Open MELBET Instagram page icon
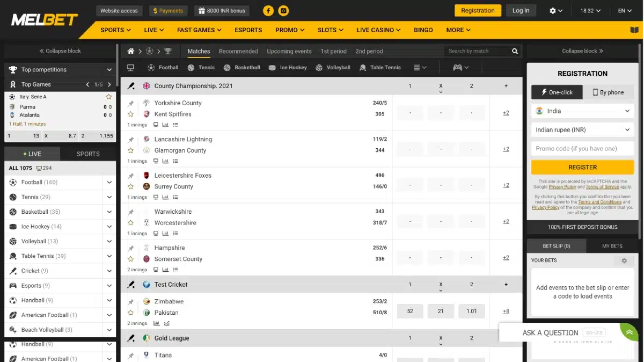 tap(284, 11)
